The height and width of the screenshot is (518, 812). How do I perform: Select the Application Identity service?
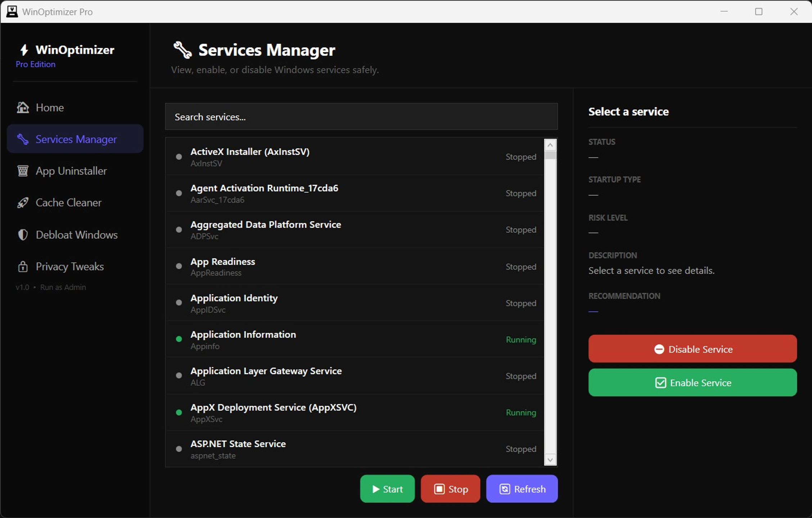point(355,303)
